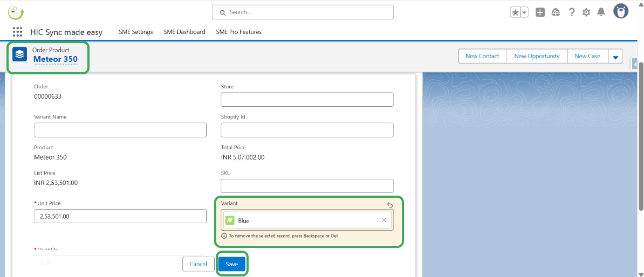644x277 pixels.
Task: Click the Quantity field showing 2.00
Action: [108, 262]
